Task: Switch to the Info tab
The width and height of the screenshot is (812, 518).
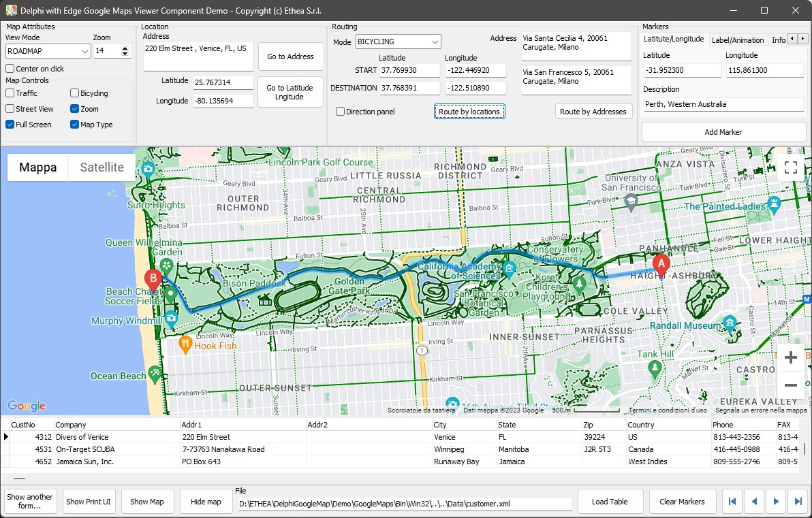Action: (778, 40)
